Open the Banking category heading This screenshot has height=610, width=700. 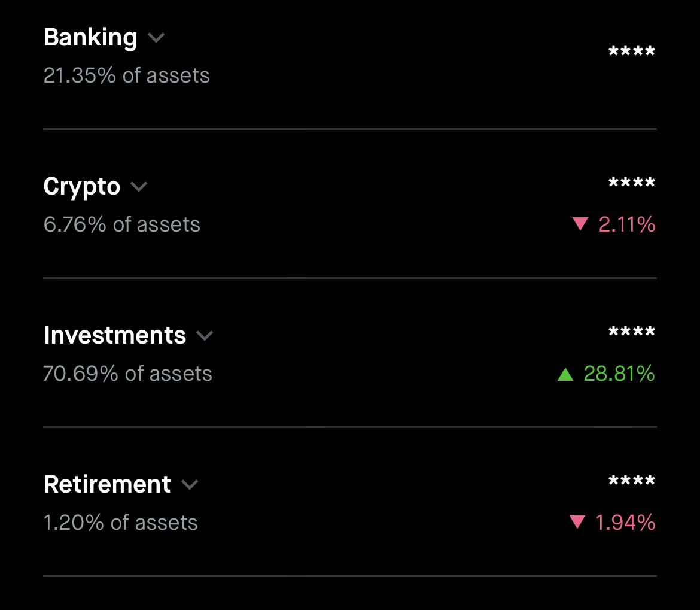[90, 37]
